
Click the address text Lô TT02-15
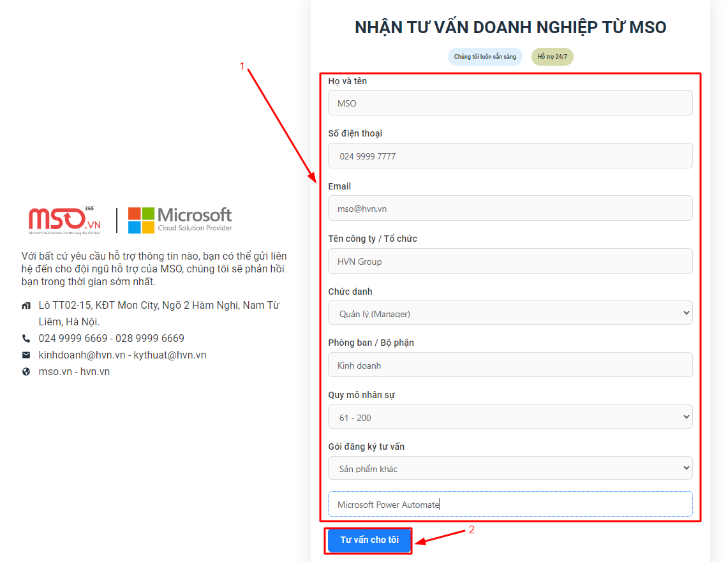coord(159,313)
